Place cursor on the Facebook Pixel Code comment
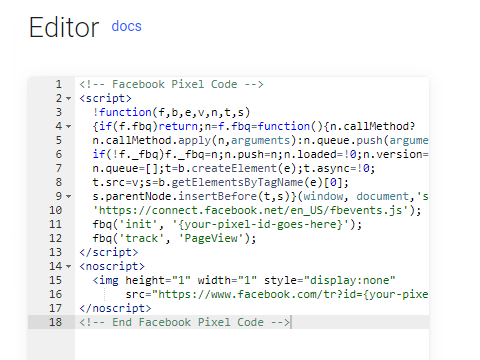The width and height of the screenshot is (480, 360). (171, 84)
